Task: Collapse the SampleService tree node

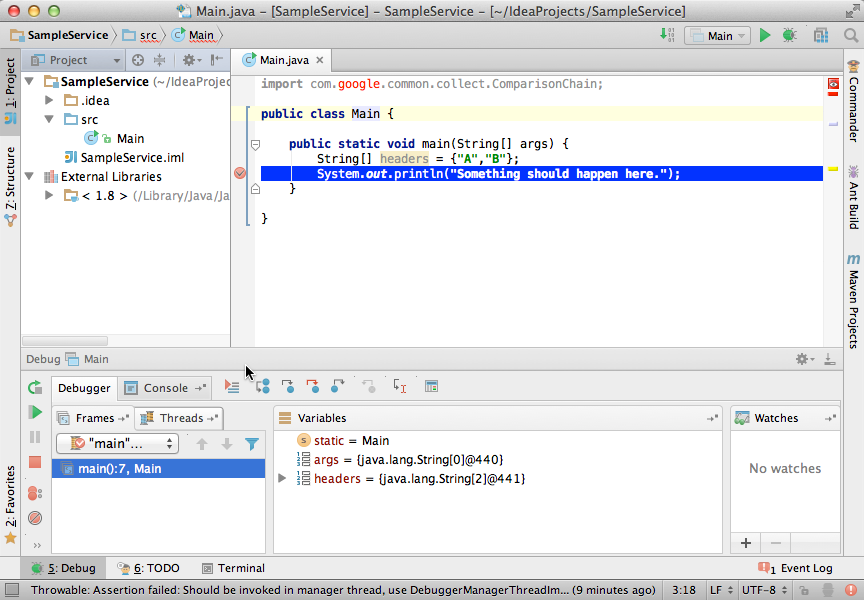Action: (30, 82)
